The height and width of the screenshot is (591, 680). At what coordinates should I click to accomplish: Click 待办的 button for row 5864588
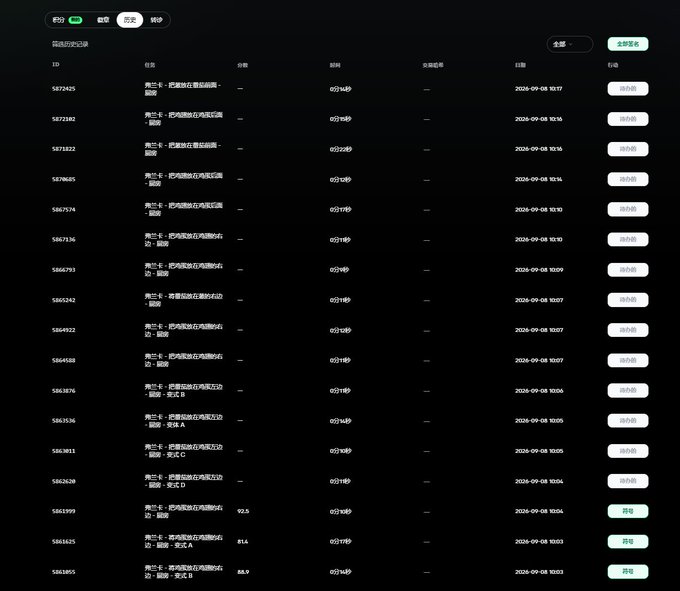point(628,360)
